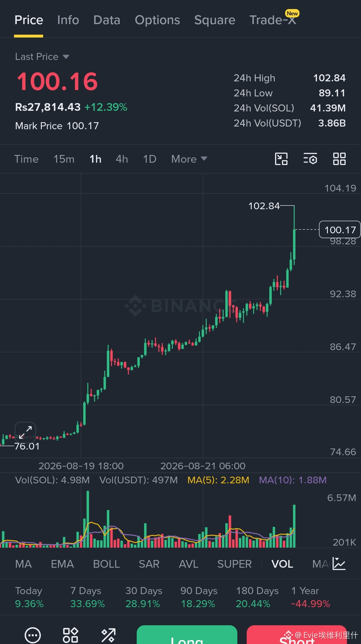
Task: Click the Mark Price 100.17 text
Action: pos(57,126)
